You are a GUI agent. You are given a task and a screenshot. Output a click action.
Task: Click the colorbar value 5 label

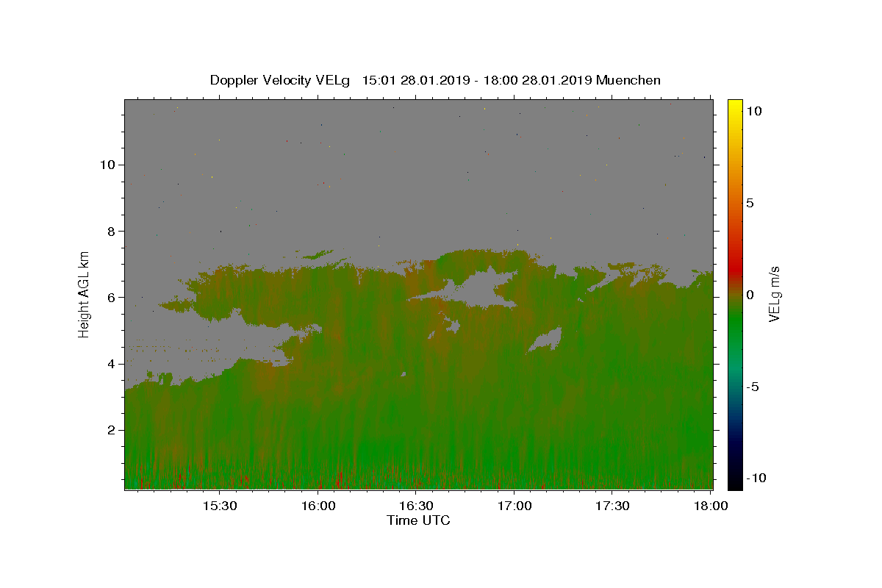(750, 203)
